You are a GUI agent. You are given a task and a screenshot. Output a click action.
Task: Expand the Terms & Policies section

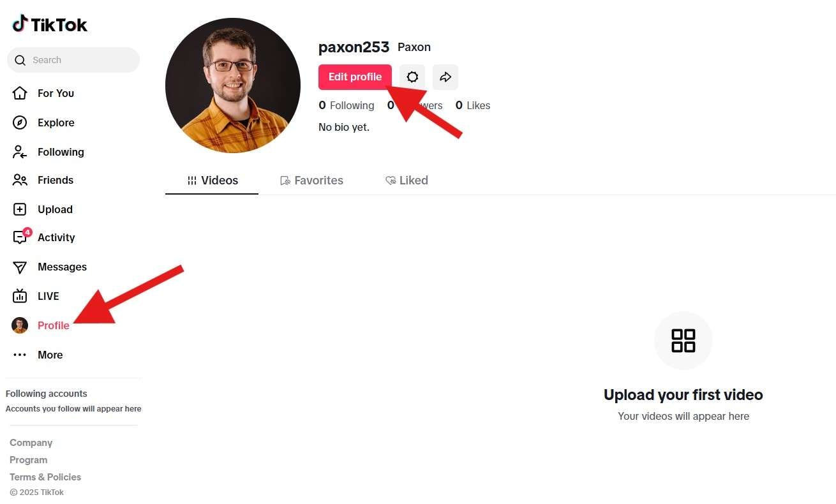[45, 477]
